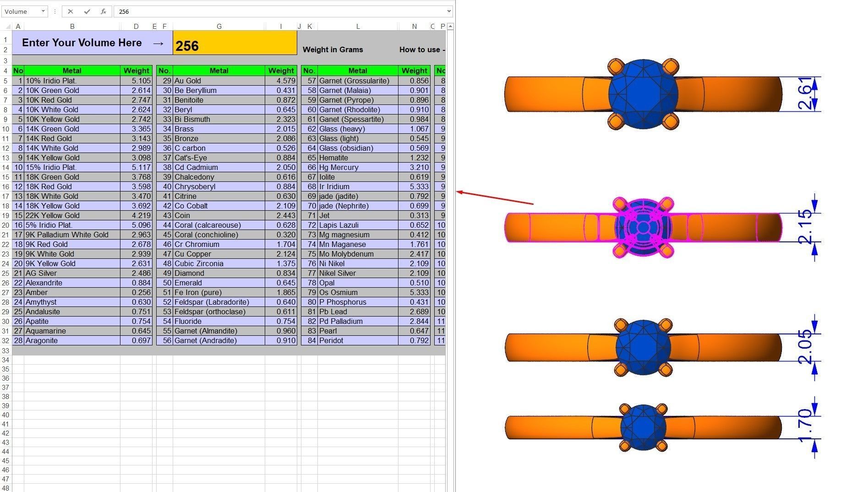This screenshot has width=868, height=492.
Task: Select column I header
Action: (281, 27)
